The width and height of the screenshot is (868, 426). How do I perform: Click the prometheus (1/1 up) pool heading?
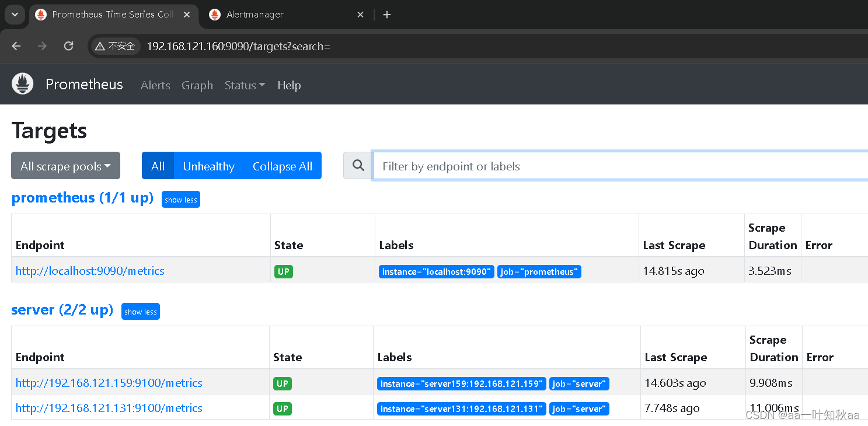[x=82, y=198]
